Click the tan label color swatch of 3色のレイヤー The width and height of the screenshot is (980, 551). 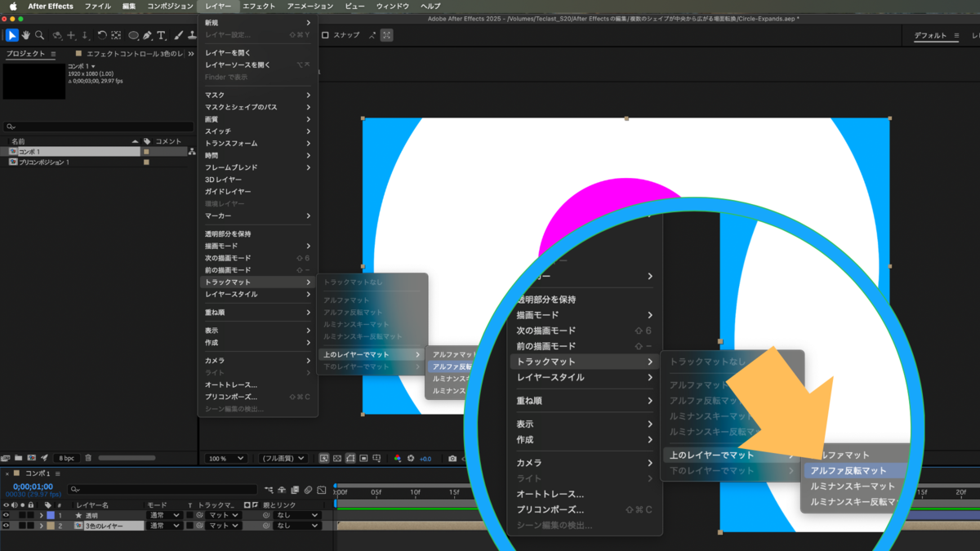[51, 526]
